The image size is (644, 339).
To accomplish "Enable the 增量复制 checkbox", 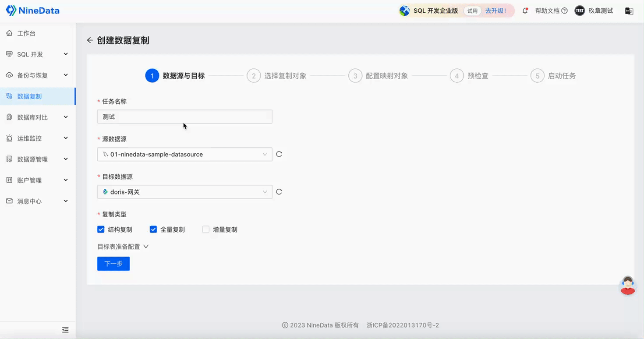I will coord(205,229).
